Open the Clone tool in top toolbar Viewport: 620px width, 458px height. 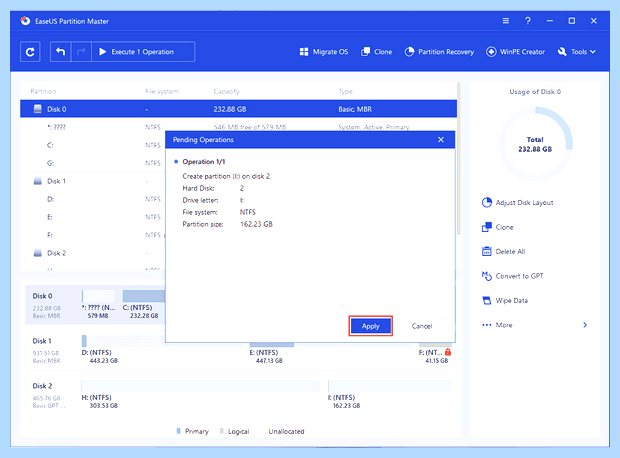(x=376, y=52)
